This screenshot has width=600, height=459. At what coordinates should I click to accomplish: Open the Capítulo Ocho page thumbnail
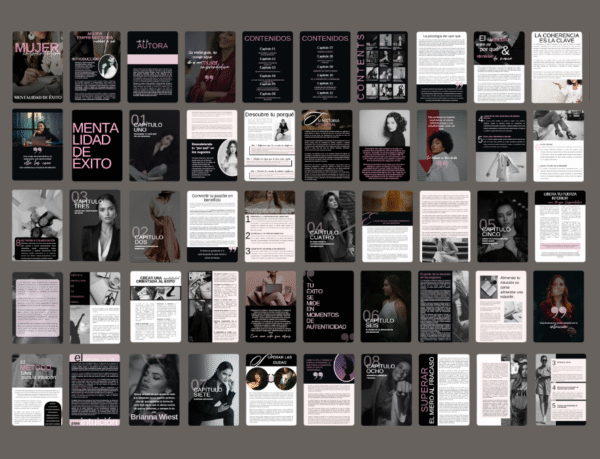[x=385, y=388]
